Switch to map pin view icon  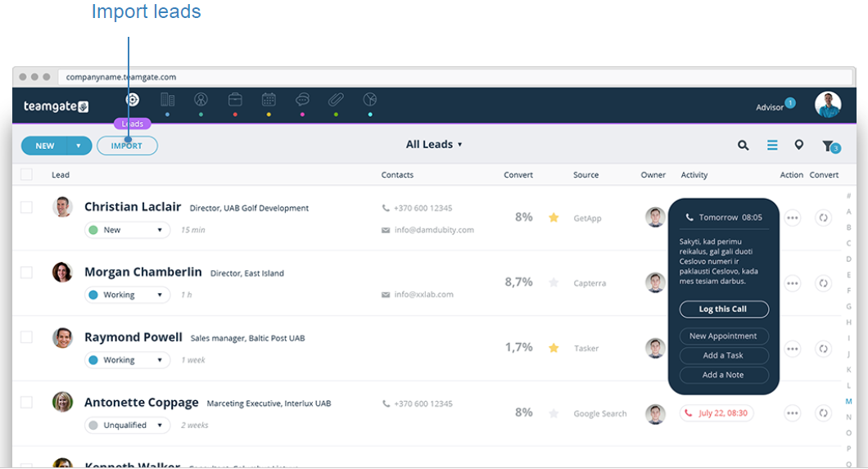(x=798, y=145)
